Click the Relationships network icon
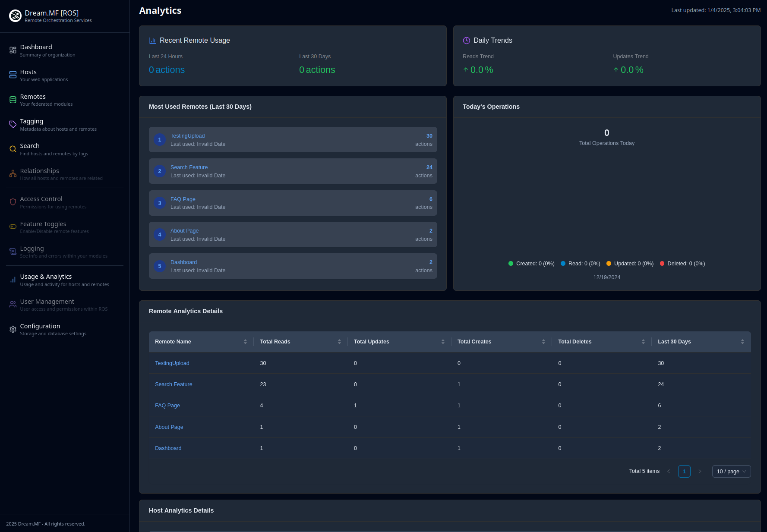 [13, 174]
